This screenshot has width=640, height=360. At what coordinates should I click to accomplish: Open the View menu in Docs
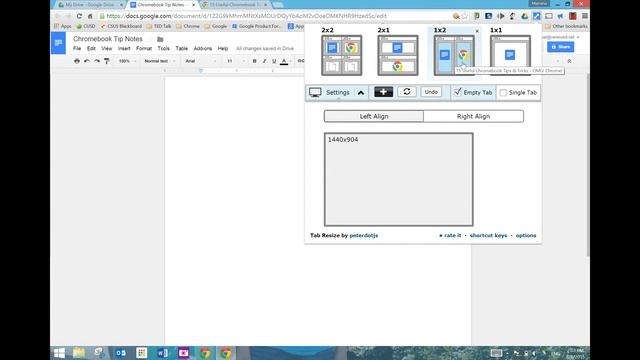coord(107,48)
